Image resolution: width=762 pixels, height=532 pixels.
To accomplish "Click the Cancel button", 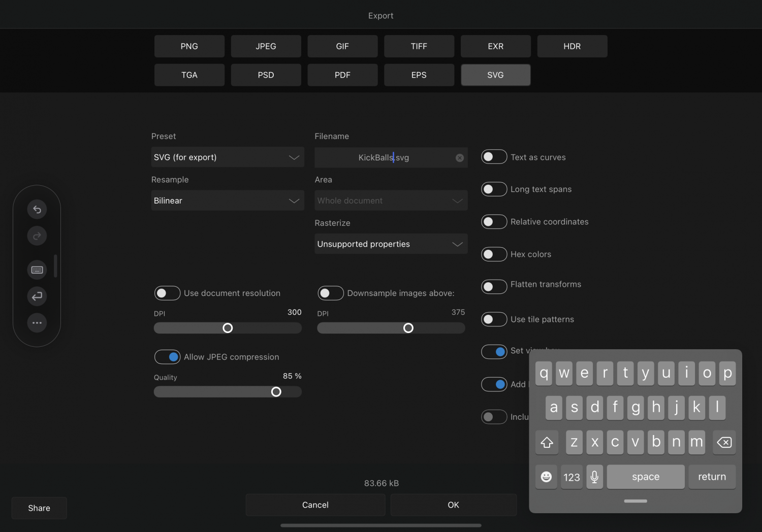I will click(x=315, y=505).
